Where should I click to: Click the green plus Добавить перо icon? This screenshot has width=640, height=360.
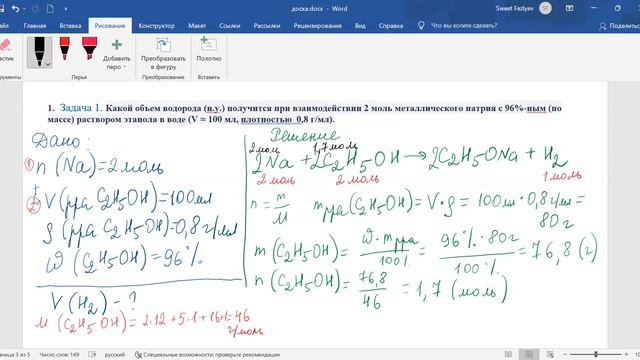point(117,44)
